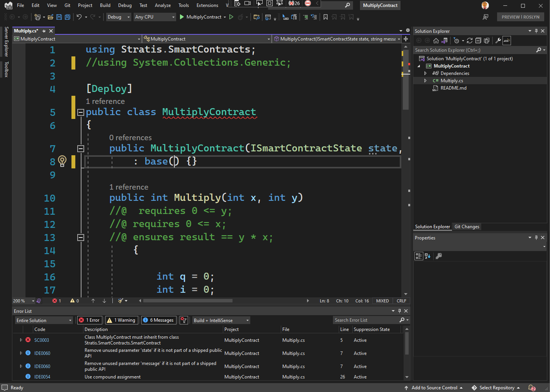This screenshot has height=392, width=550.
Task: Toggle 6 Messages filter in Error List
Action: [x=158, y=320]
